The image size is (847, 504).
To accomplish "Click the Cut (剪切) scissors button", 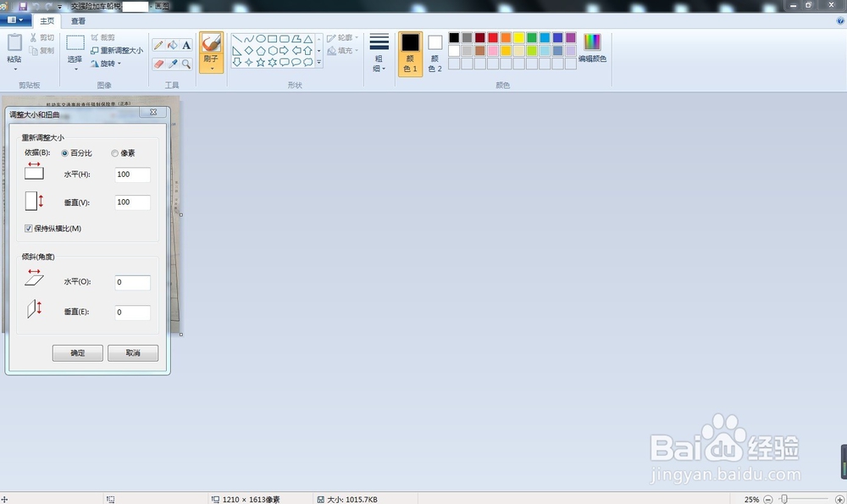I will pos(42,37).
